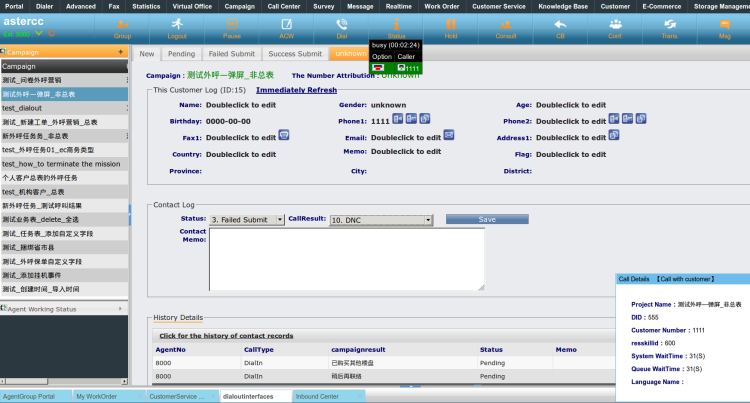Collapse the Campaign sidebar panel

point(121,50)
